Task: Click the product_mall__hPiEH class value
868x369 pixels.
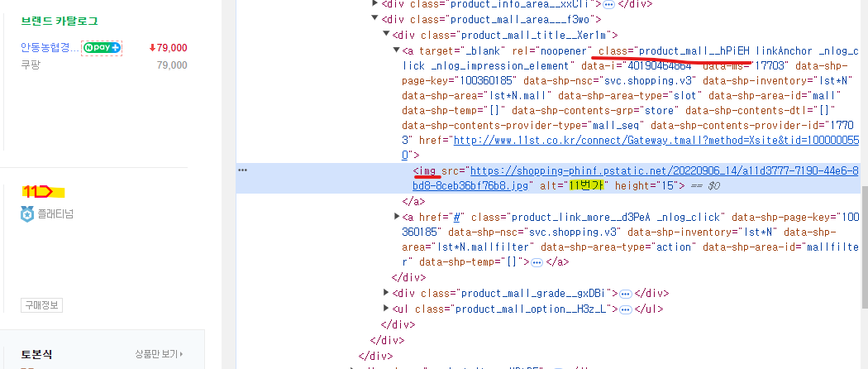Action: (694, 51)
